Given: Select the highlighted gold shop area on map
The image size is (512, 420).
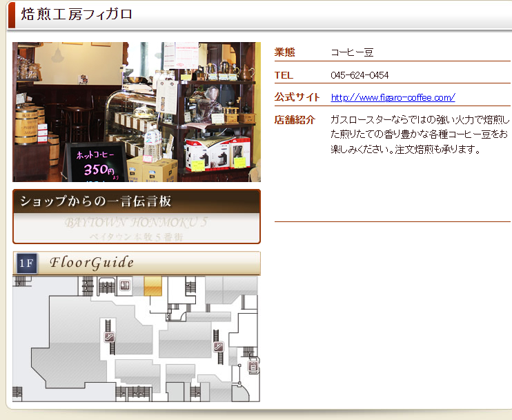Looking at the screenshot, I should point(152,286).
